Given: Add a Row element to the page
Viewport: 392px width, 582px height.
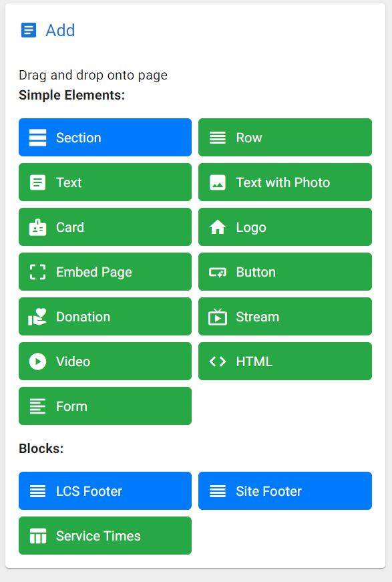Looking at the screenshot, I should (285, 137).
